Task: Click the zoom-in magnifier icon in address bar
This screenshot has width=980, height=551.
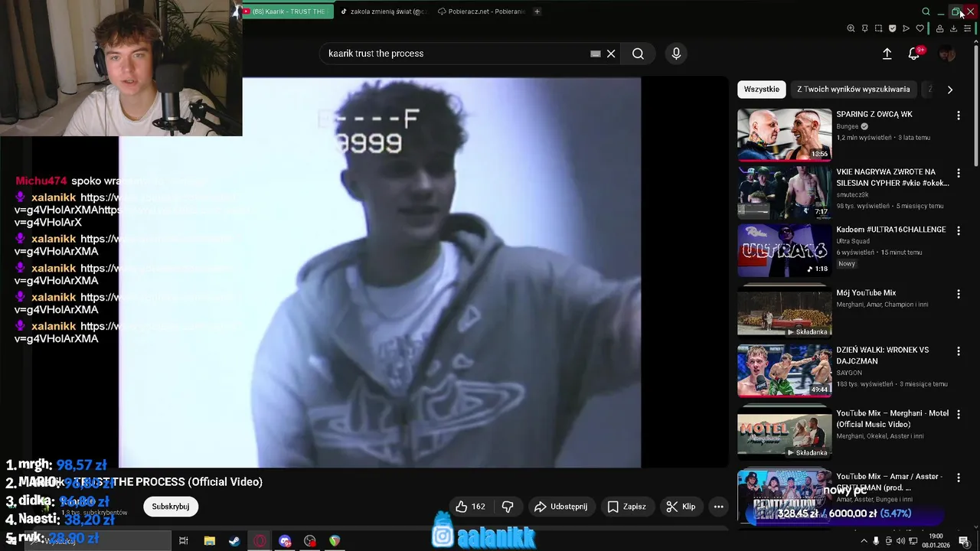Action: [x=851, y=28]
